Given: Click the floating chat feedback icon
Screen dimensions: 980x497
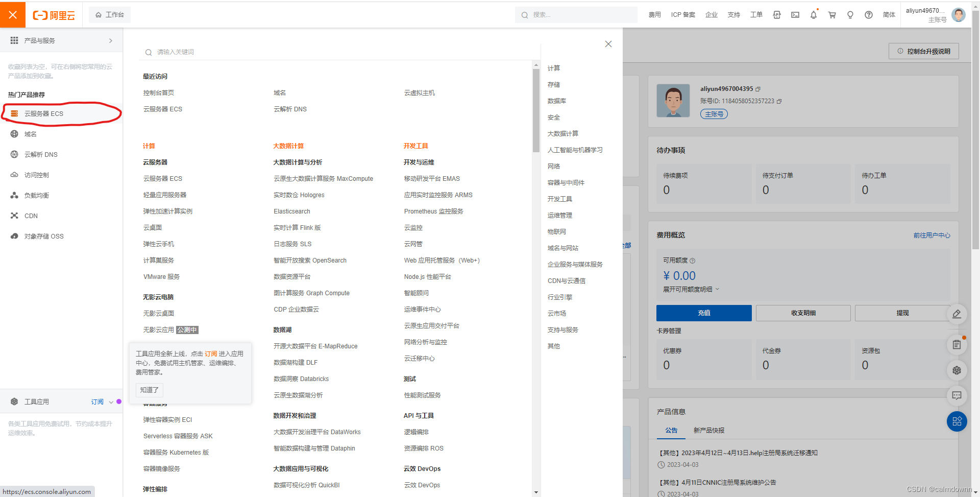Looking at the screenshot, I should point(957,395).
